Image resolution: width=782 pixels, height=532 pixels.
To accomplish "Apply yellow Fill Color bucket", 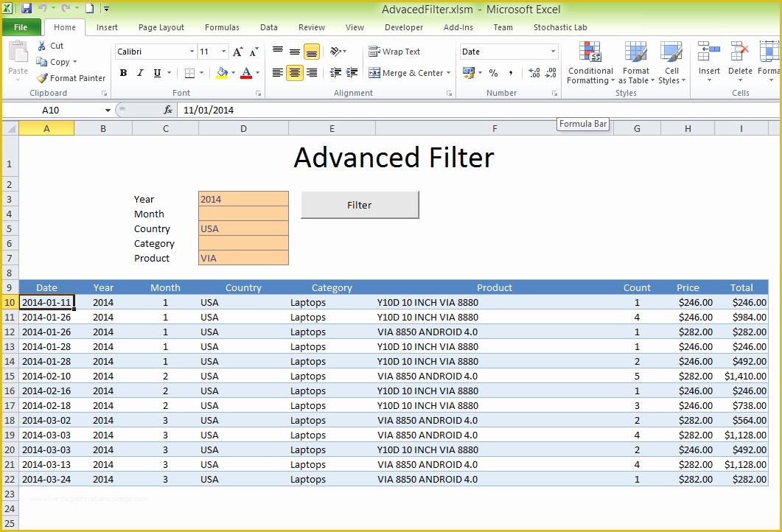I will tap(222, 73).
